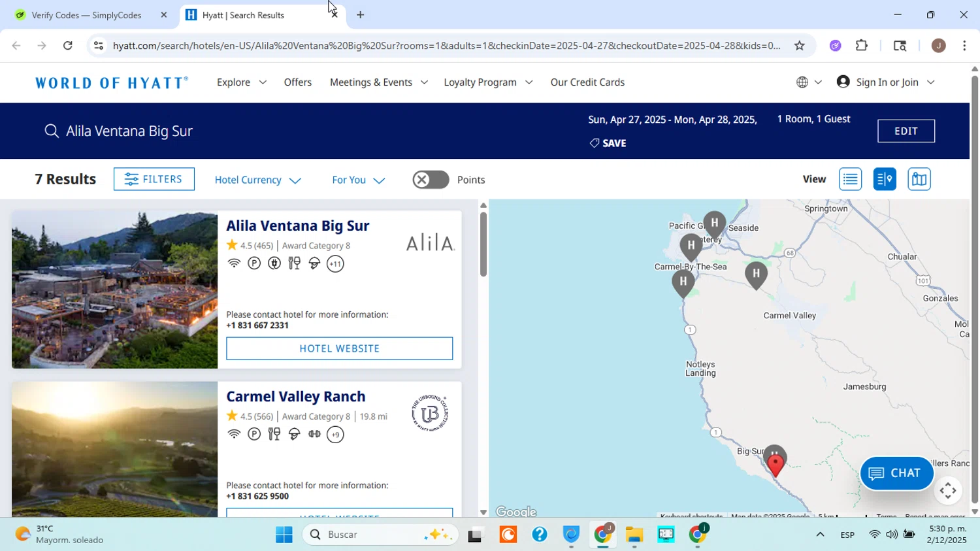This screenshot has width=980, height=551.
Task: Click the 1 Room, 1 Guest text
Action: click(x=813, y=119)
